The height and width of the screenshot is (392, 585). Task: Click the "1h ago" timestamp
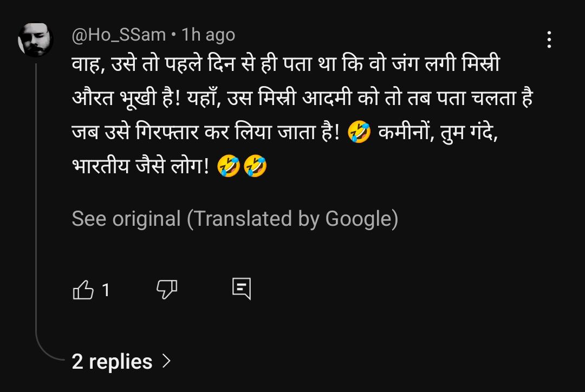(x=209, y=35)
